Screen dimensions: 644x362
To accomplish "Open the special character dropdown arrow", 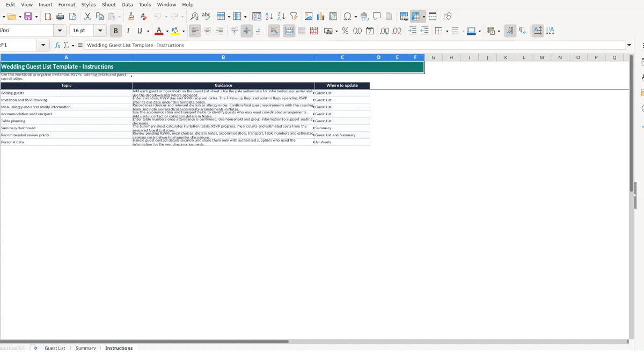I will tap(355, 17).
